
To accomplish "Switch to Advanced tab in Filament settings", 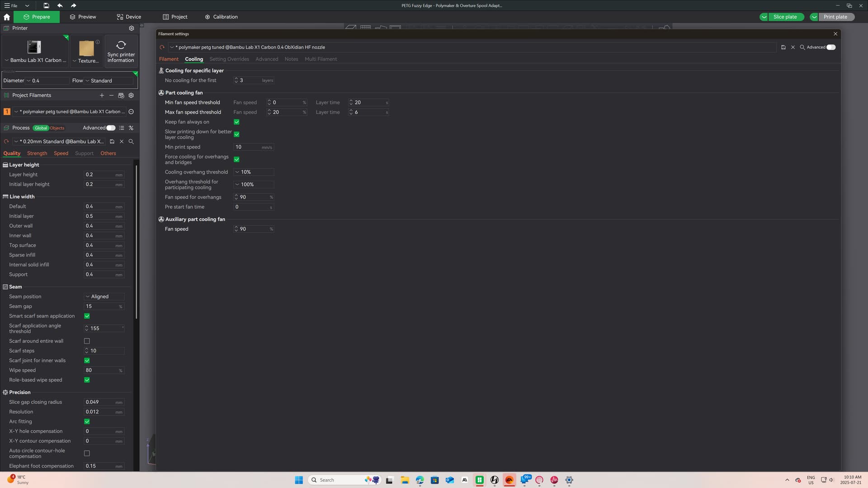I will 267,59.
